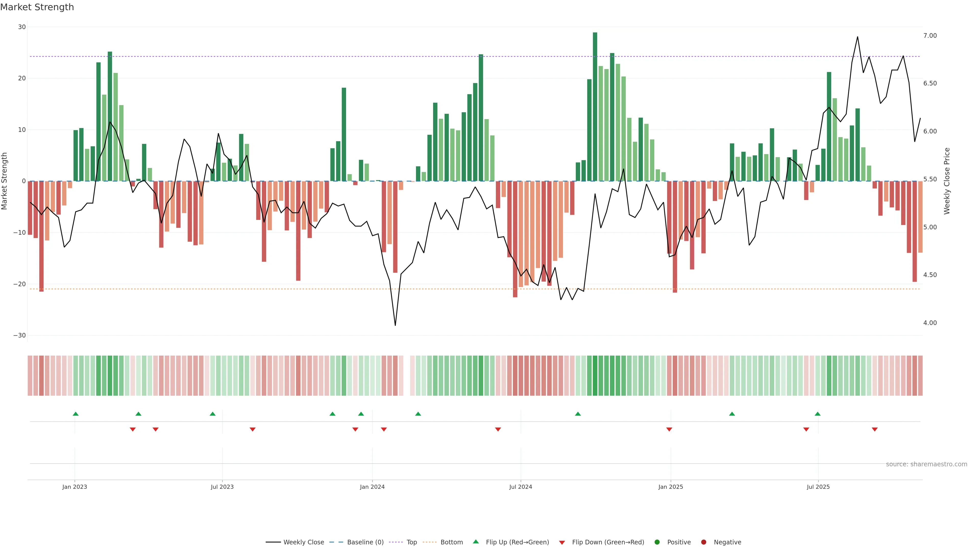The height and width of the screenshot is (551, 980).
Task: Click the green Positive circle in legend
Action: pos(657,542)
